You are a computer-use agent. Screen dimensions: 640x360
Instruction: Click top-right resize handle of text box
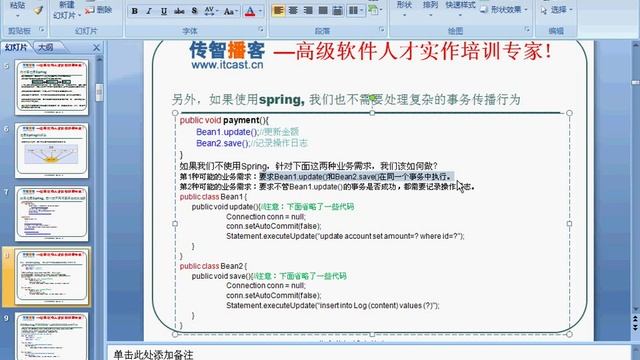pyautogui.click(x=569, y=113)
